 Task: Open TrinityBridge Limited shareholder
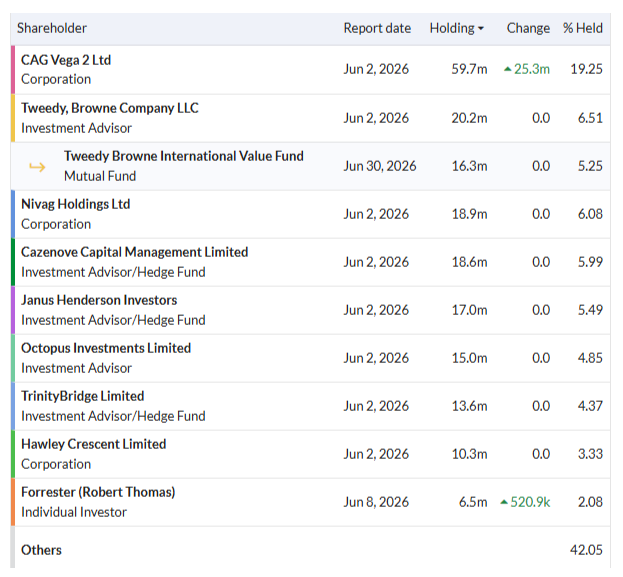[82, 396]
